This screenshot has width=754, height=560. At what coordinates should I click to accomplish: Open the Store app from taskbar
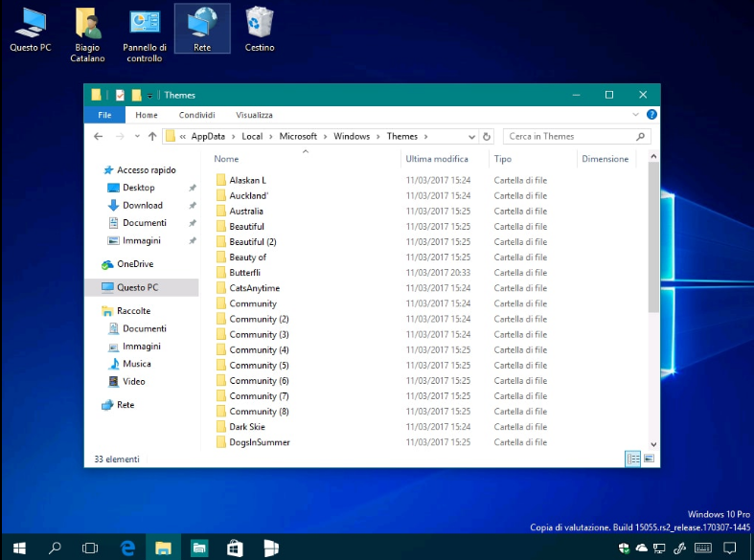coord(235,548)
